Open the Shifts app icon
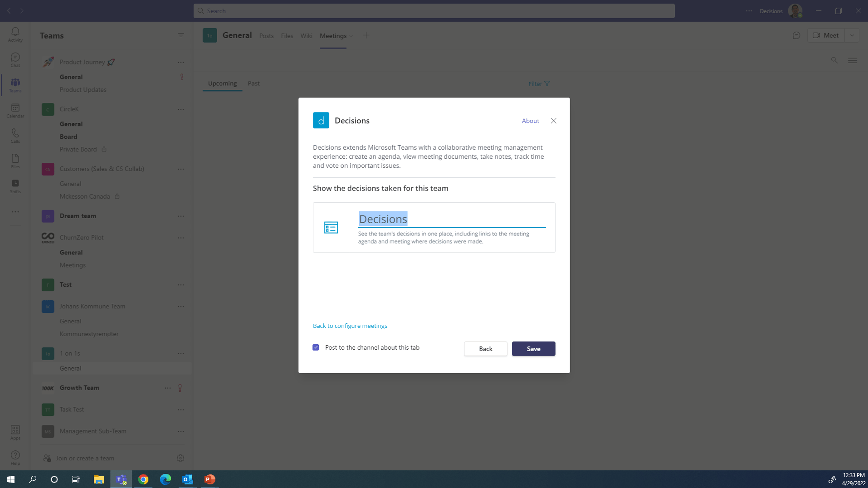Screen dimensions: 868x488 [15, 185]
